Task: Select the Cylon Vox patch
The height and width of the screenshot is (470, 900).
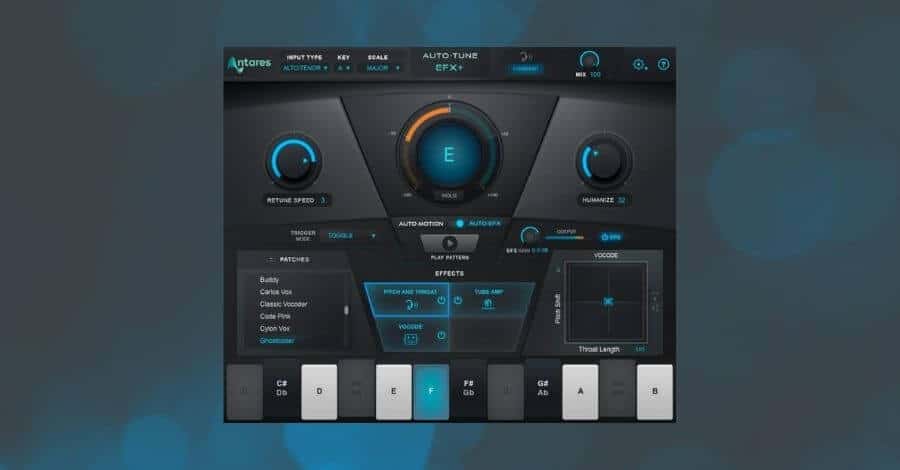Action: click(x=274, y=328)
